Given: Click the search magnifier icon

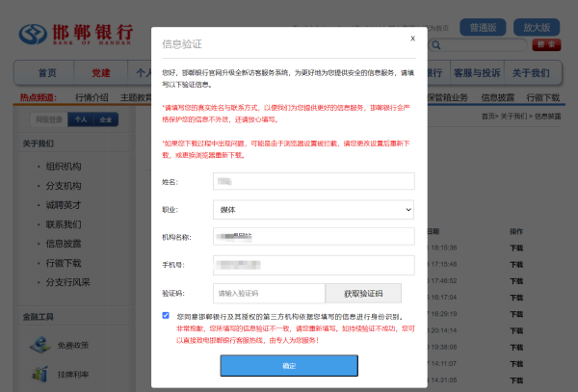Looking at the screenshot, I should tap(436, 45).
